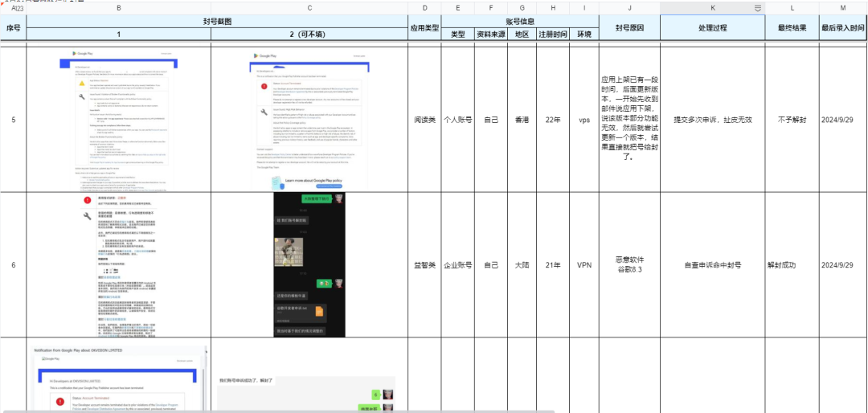Select column J header
Viewport: 868px width, 413px height.
point(629,8)
